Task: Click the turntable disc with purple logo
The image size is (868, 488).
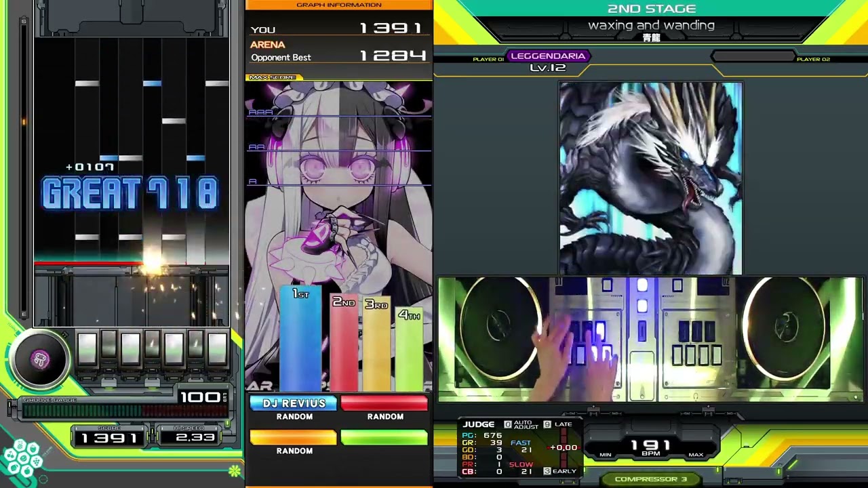Action: click(x=40, y=360)
